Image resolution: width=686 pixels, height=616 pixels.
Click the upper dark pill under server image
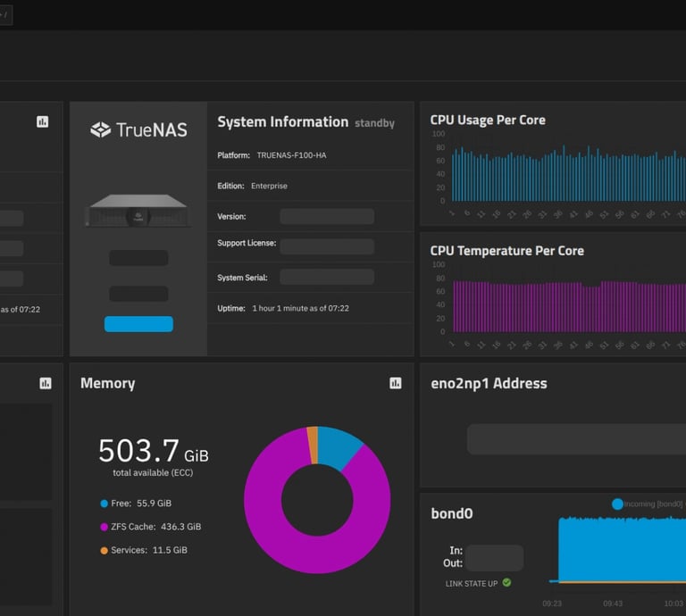(x=138, y=258)
